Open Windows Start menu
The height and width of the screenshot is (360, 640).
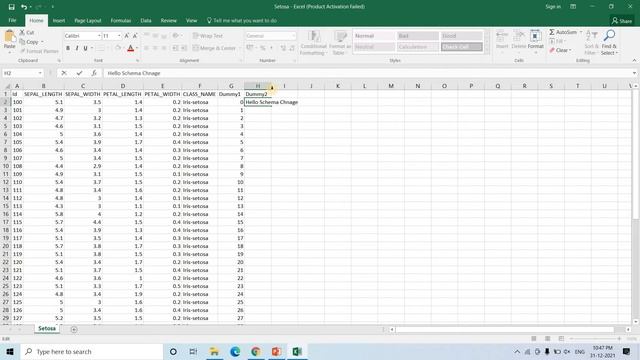point(10,351)
